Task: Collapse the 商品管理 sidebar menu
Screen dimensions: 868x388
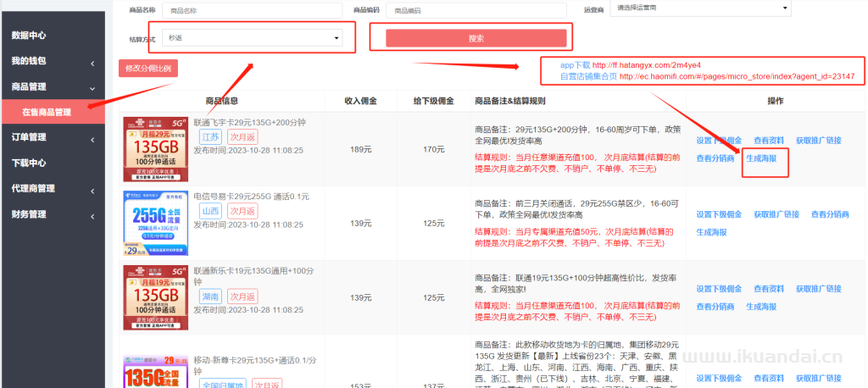Action: pos(52,87)
